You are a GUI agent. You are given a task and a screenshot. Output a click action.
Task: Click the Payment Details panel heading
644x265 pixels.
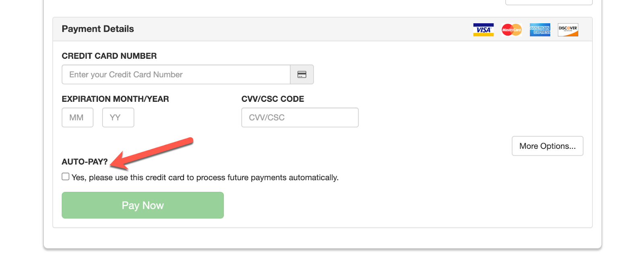pos(98,29)
